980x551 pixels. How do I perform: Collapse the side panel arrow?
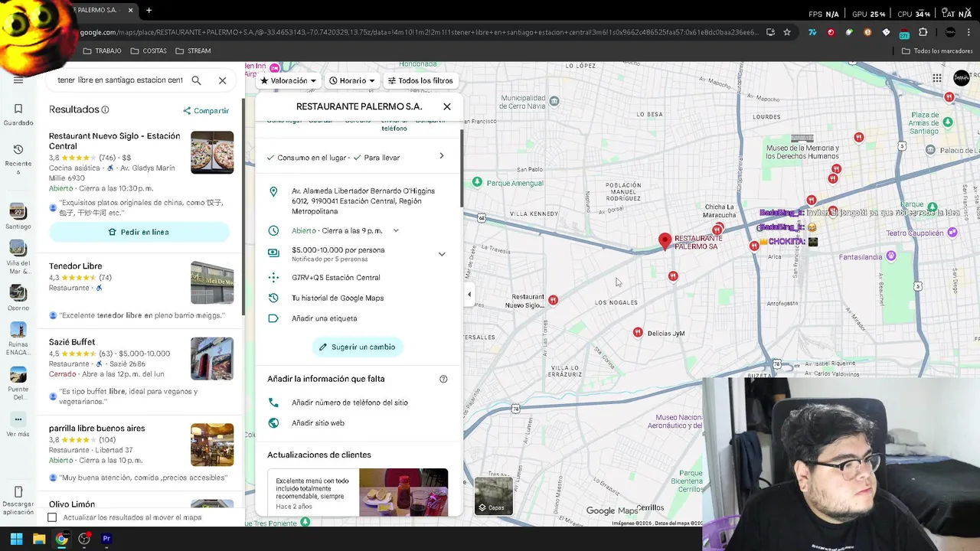coord(469,295)
